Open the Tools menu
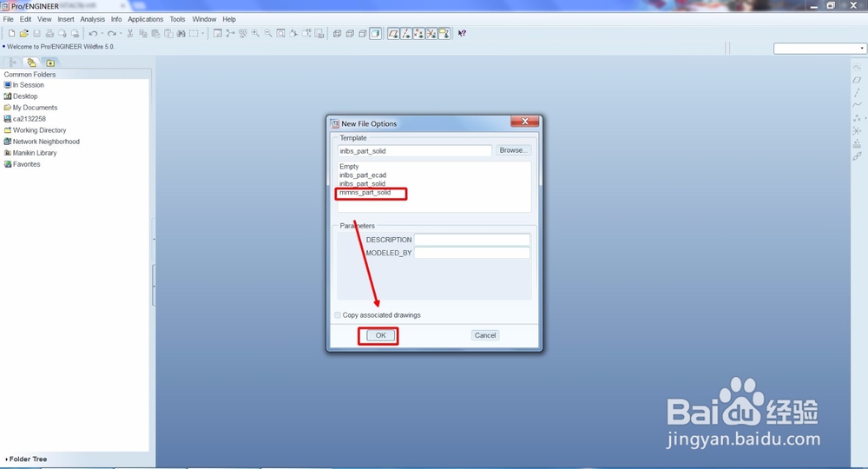This screenshot has height=469, width=868. click(x=177, y=19)
